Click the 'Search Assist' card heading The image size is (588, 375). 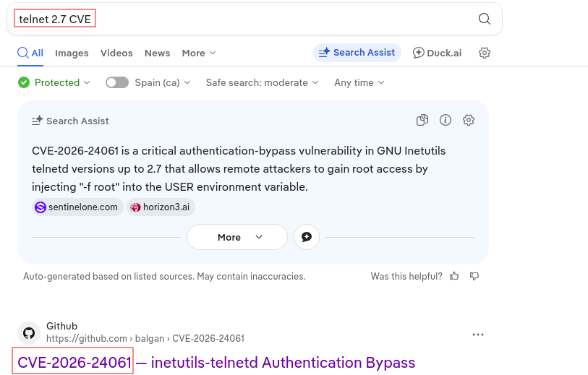pyautogui.click(x=77, y=121)
